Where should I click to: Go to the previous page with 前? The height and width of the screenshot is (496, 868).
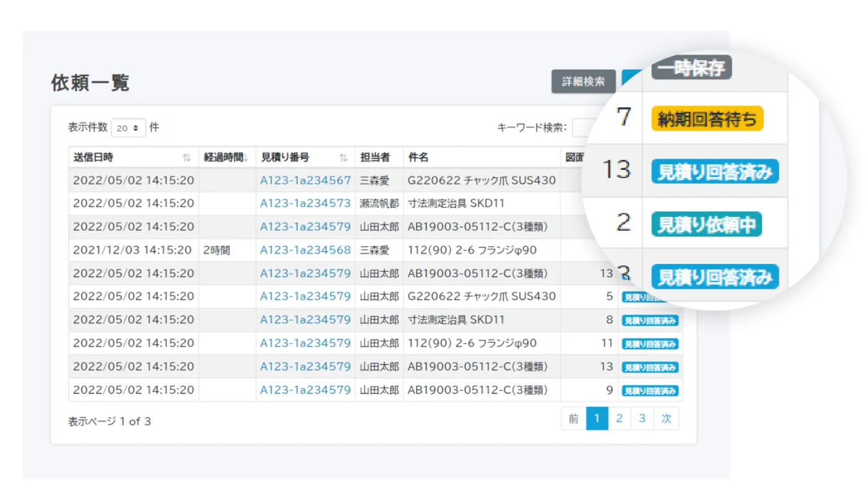[573, 418]
